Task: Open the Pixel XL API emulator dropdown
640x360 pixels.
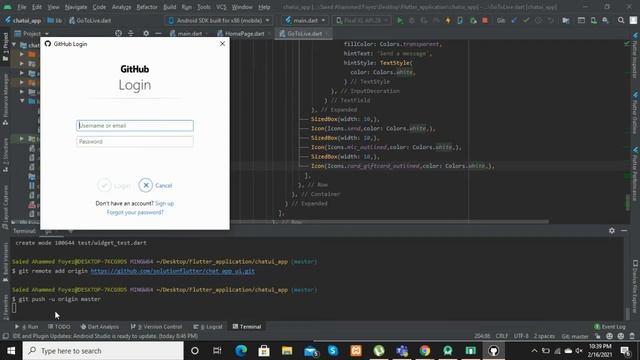Action: point(362,20)
